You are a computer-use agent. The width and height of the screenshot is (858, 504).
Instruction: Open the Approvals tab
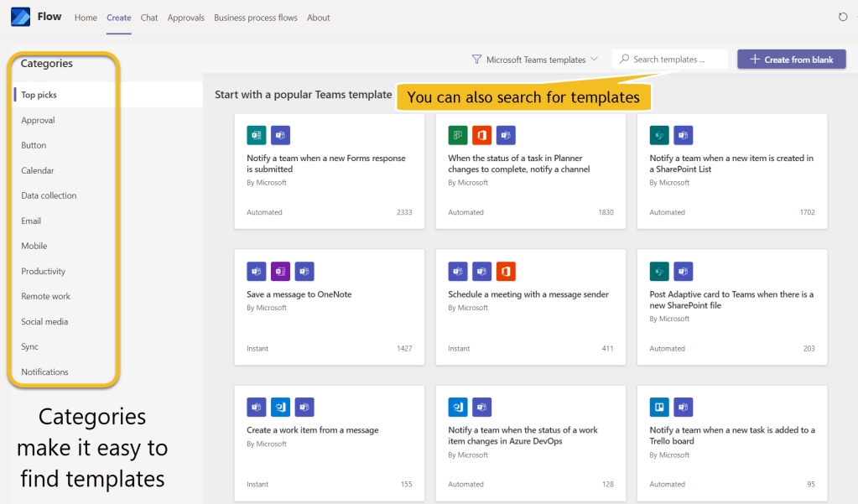[185, 18]
